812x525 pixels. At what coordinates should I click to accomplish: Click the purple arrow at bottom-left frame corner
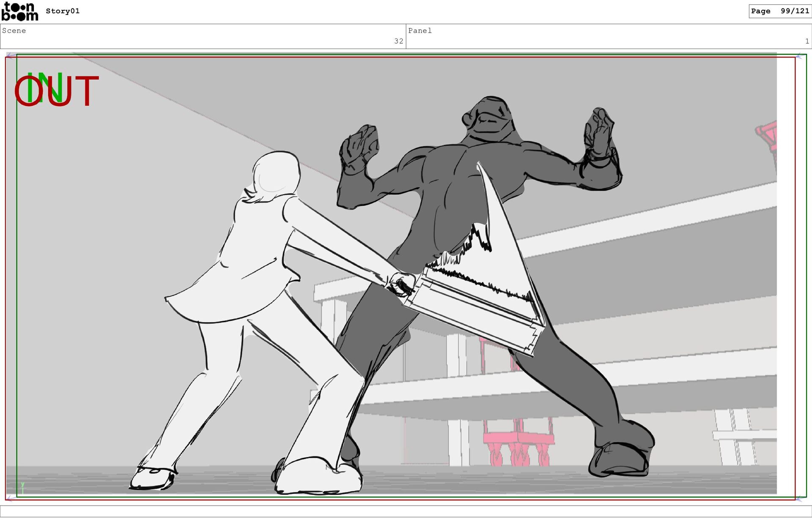click(10, 499)
